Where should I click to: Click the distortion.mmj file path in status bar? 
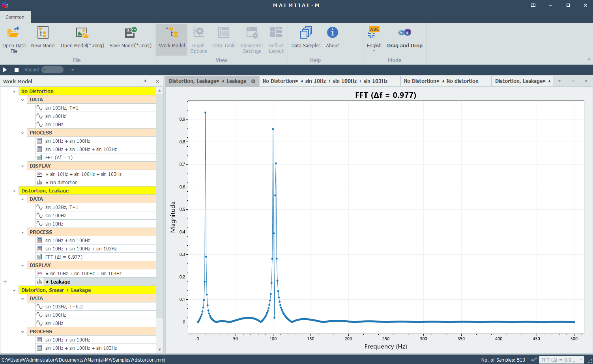[84, 360]
